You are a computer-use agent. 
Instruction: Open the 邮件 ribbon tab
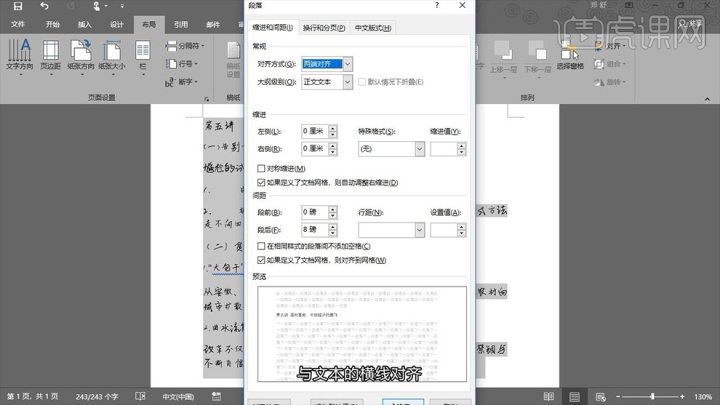[213, 24]
